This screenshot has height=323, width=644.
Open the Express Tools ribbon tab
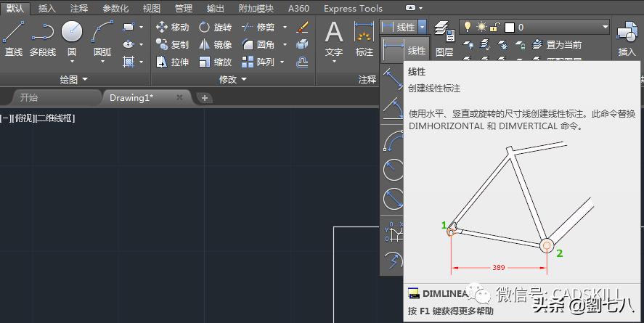(x=353, y=8)
